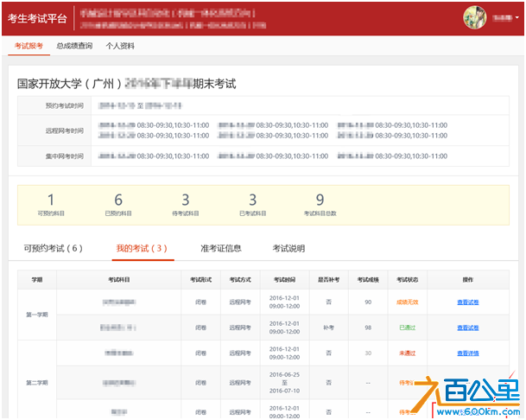Screen dimensions: 526x420
Task: Click the 第二学期 cell
Action: [37, 383]
